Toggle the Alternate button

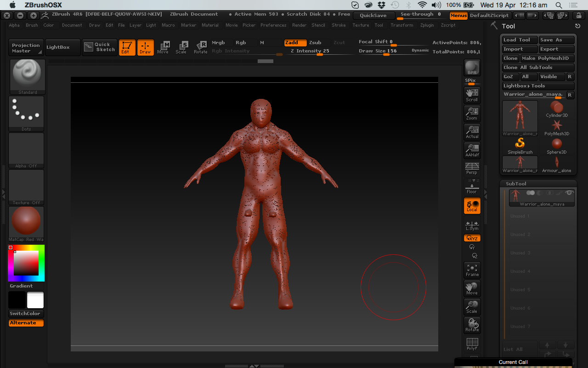click(26, 323)
